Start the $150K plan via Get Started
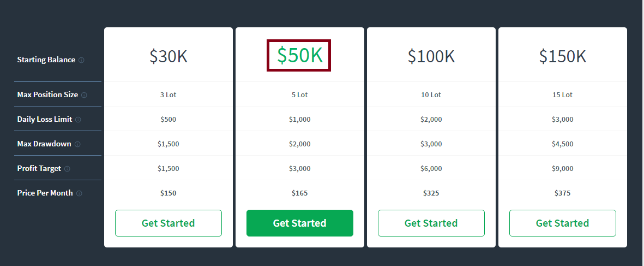This screenshot has width=644, height=266. 563,223
